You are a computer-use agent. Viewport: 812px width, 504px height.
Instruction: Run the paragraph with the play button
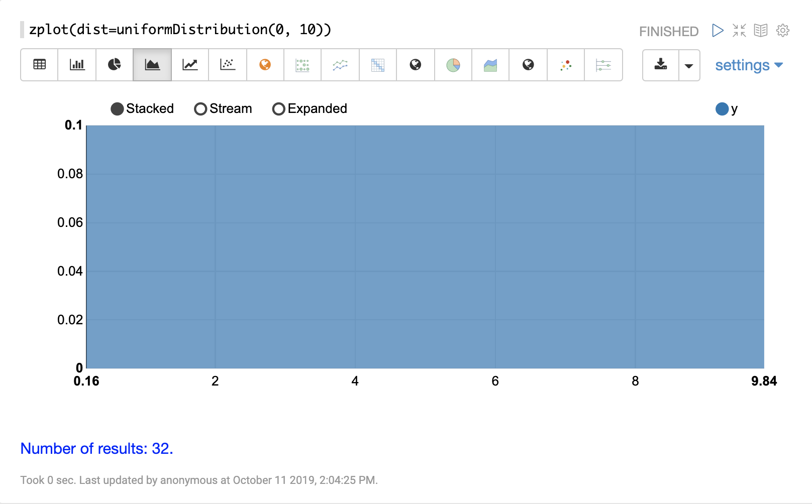tap(718, 31)
